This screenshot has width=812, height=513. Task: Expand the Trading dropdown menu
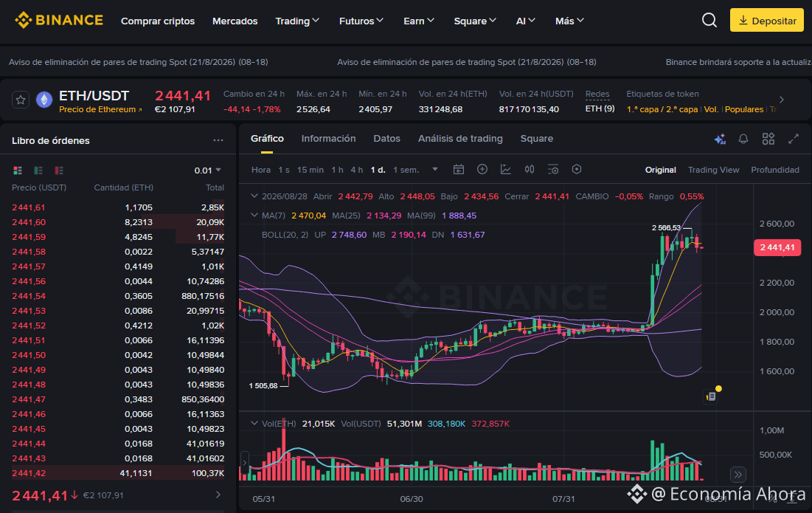pos(297,21)
